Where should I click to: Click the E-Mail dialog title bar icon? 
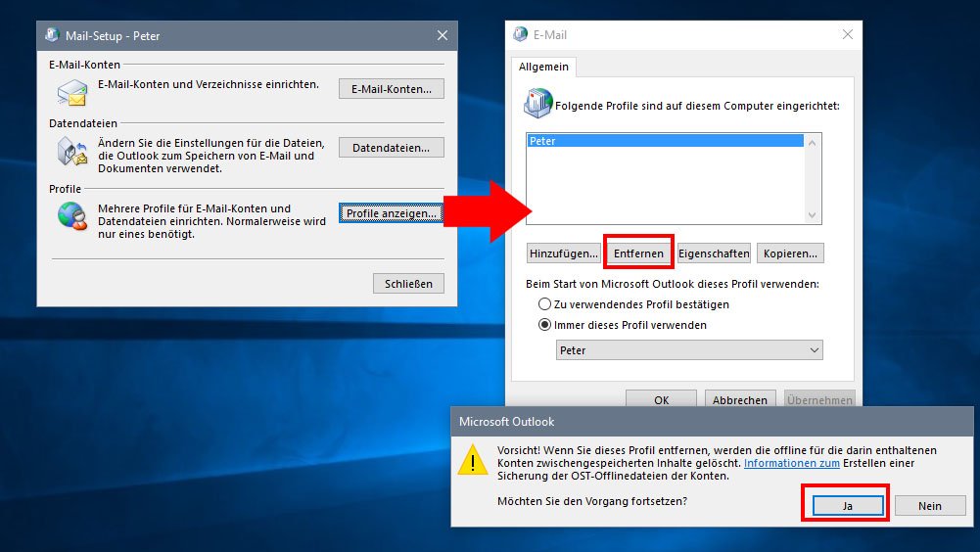pyautogui.click(x=521, y=35)
